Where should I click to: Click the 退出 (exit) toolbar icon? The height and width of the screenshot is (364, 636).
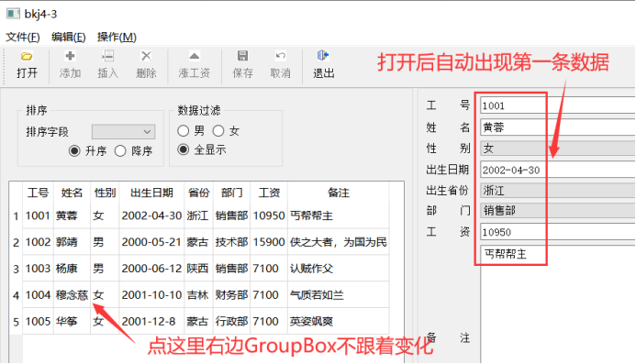[323, 56]
